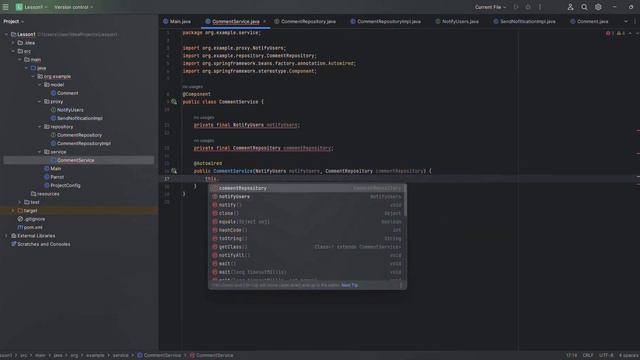Select the .gitignore file
The width and height of the screenshot is (640, 360).
point(31,219)
